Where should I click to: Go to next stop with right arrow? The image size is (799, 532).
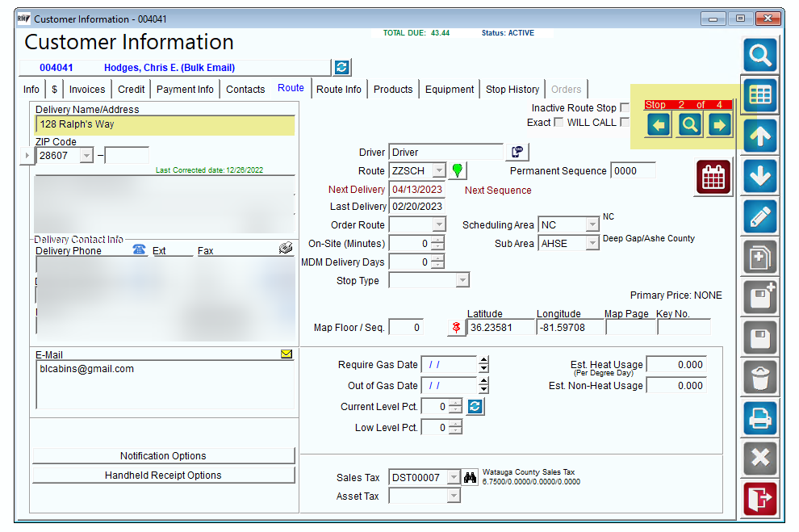[x=719, y=125]
